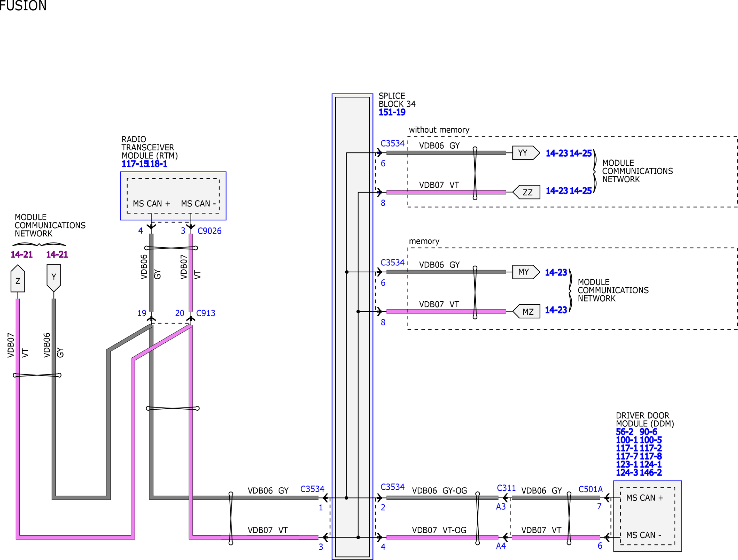Viewport: 738px width, 560px height.
Task: Open Driver Door Module reference 56-2
Action: (x=625, y=432)
